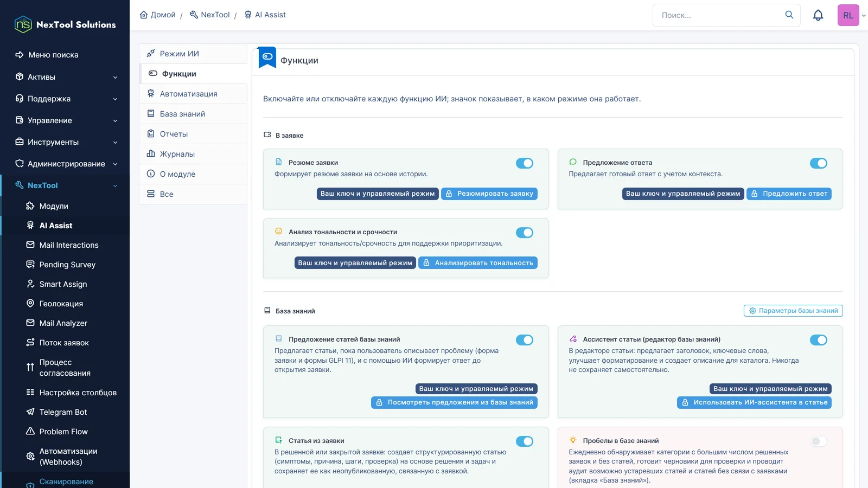Click the notification bell icon
This screenshot has height=488, width=868.
(x=818, y=15)
